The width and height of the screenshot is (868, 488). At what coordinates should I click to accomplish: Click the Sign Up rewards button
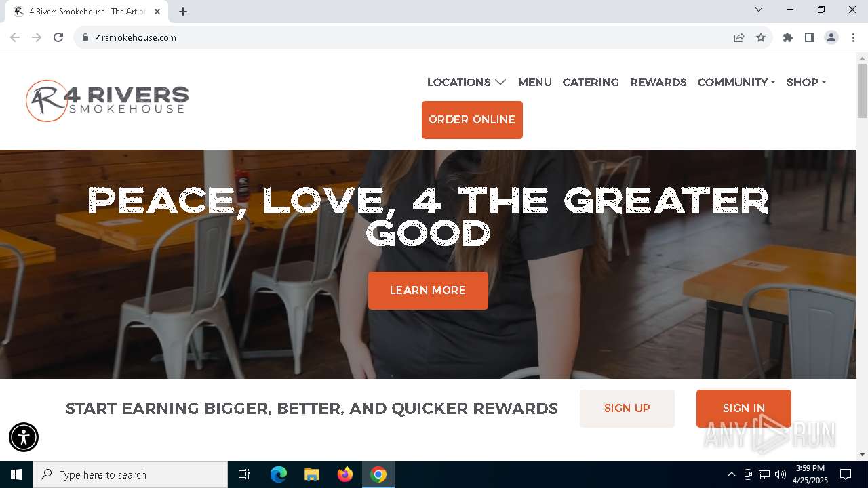tap(627, 409)
